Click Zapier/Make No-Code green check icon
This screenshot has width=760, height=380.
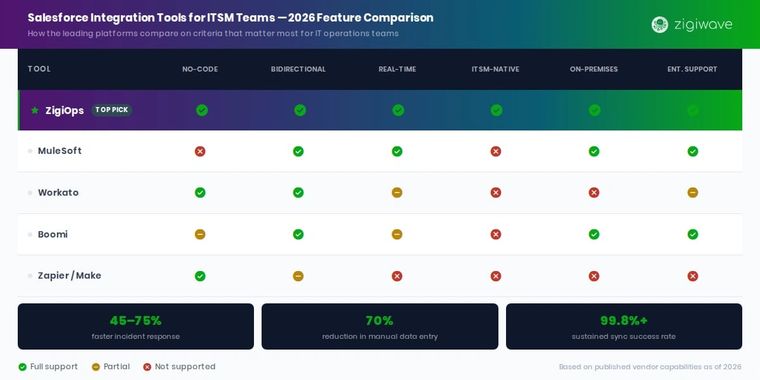(200, 276)
